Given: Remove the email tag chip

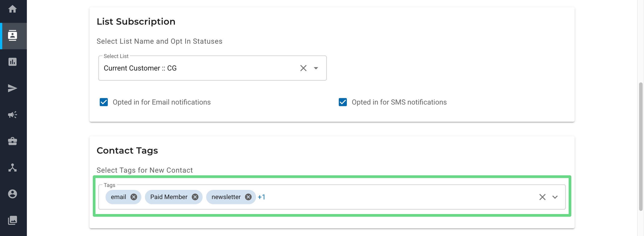Looking at the screenshot, I should pos(134,197).
